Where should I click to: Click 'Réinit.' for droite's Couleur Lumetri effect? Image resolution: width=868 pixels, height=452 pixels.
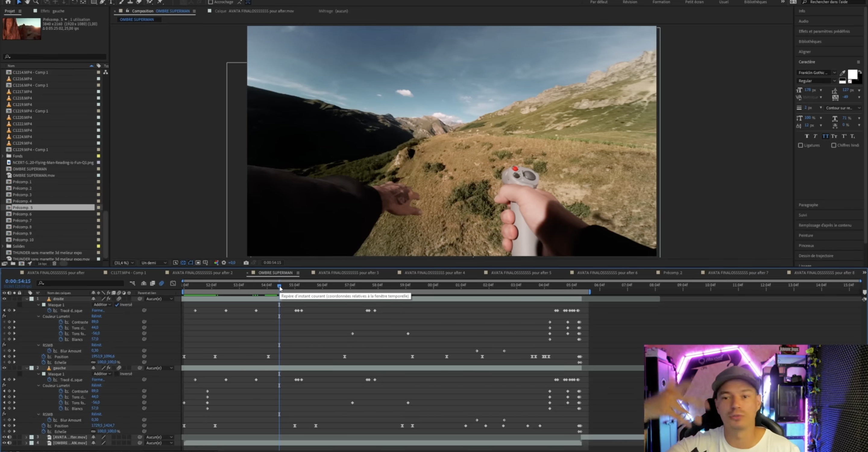click(97, 316)
